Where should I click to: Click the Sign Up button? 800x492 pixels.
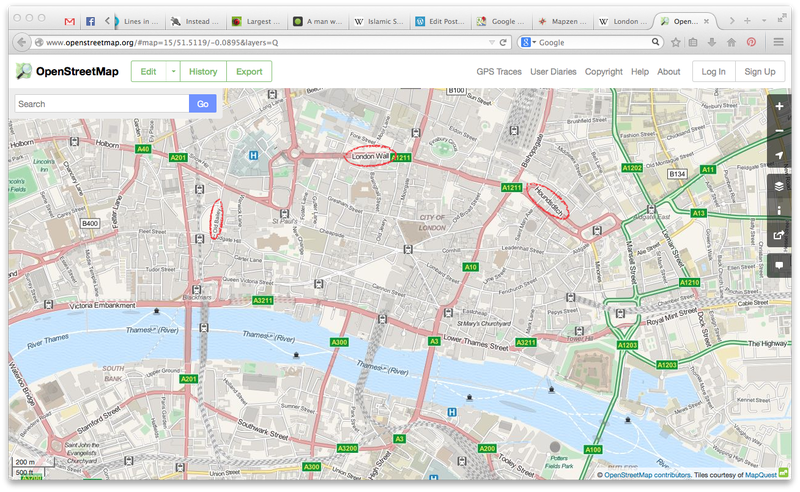[x=760, y=71]
